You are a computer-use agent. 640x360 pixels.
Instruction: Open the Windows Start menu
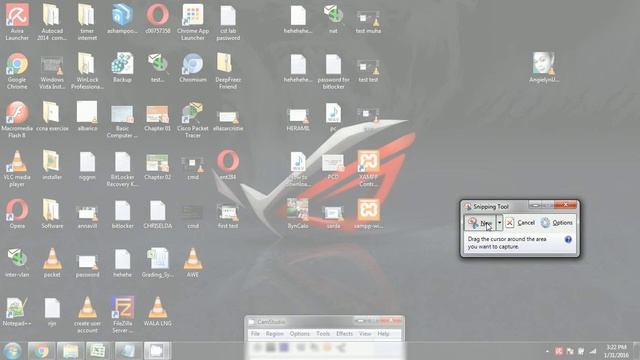[x=12, y=351]
